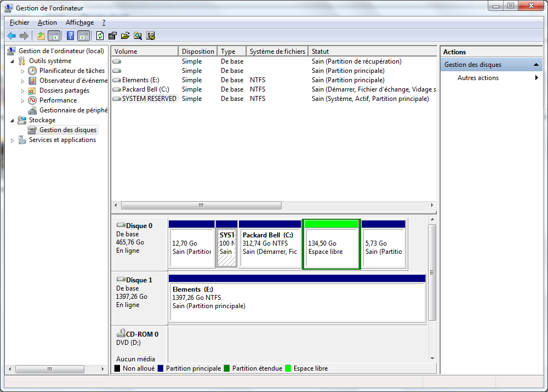Screen dimensions: 548x392
Task: Click the gray Forward arrow in toolbar
Action: click(24, 36)
